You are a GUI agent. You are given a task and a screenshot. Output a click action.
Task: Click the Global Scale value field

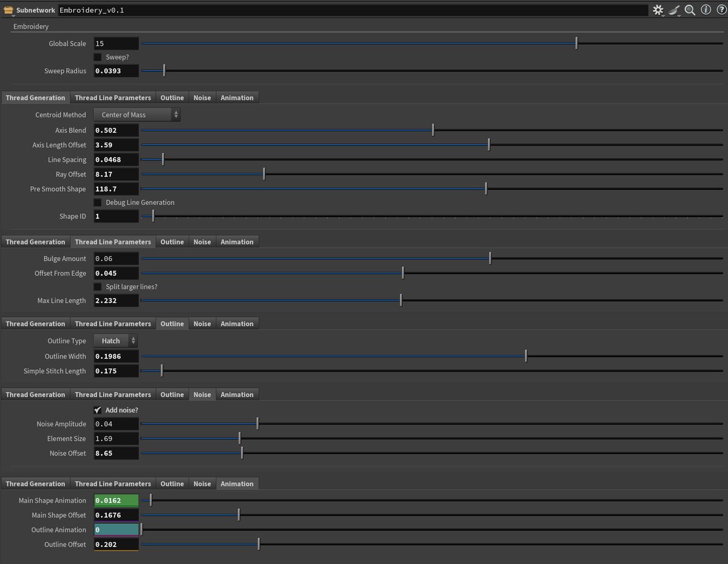[x=116, y=44]
